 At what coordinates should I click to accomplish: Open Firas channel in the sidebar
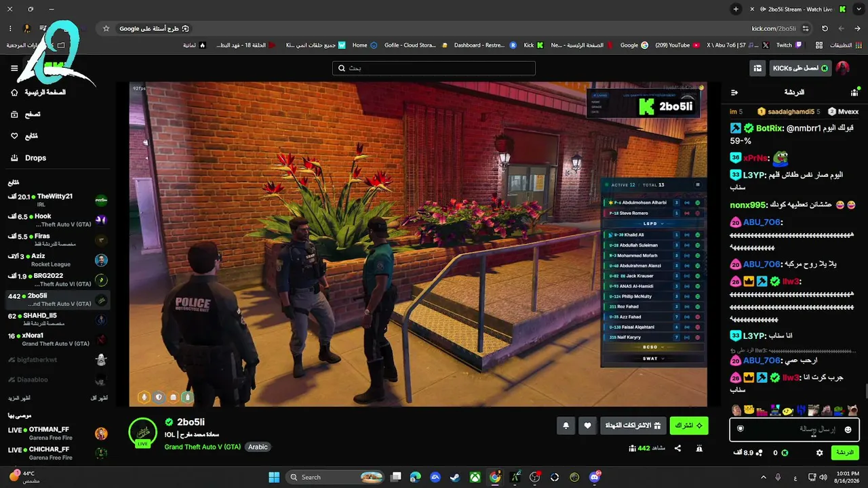click(x=58, y=240)
